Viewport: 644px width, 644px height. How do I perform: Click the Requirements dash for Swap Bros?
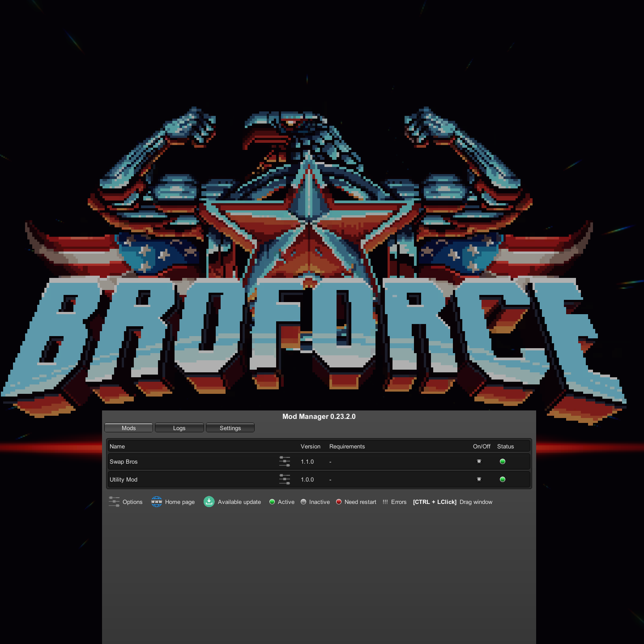click(x=330, y=462)
